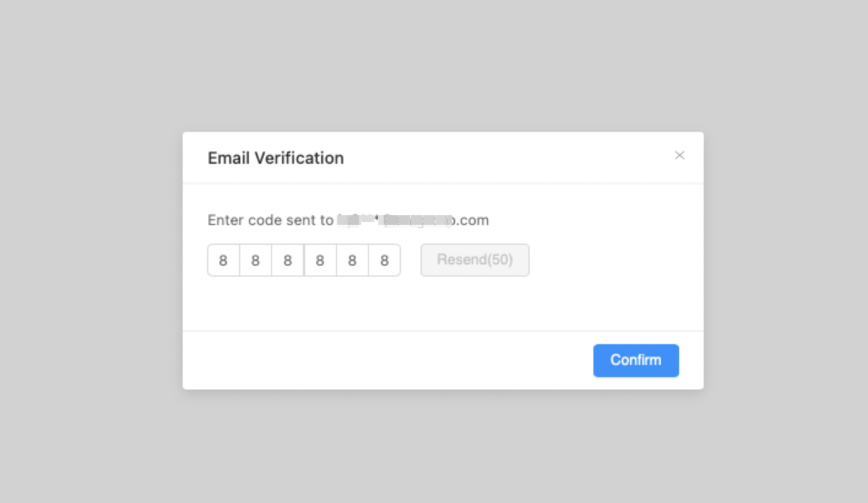Focus the last code digit box
This screenshot has width=868, height=503.
(384, 261)
